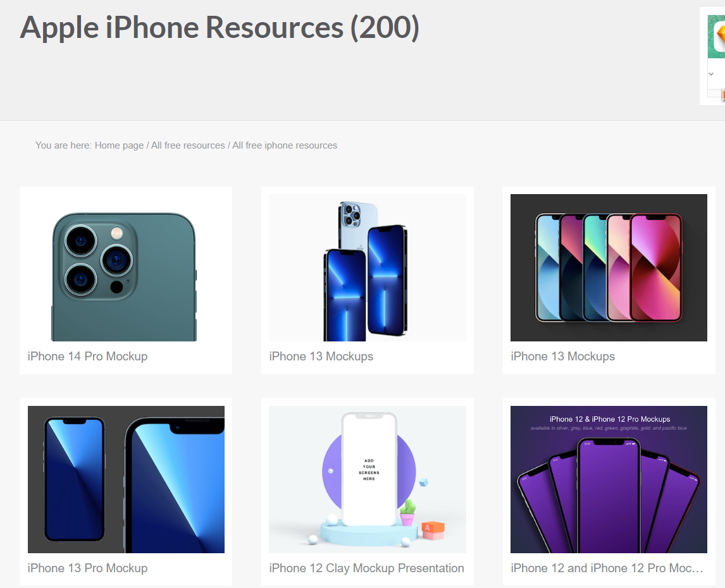Click the iPhone 13 Mockups title in the middle column

pyautogui.click(x=321, y=357)
